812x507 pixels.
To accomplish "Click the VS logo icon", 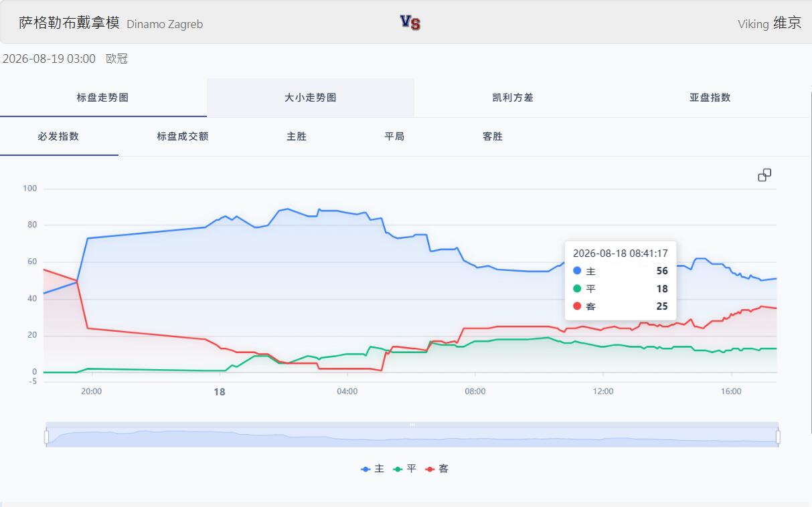I will 410,23.
